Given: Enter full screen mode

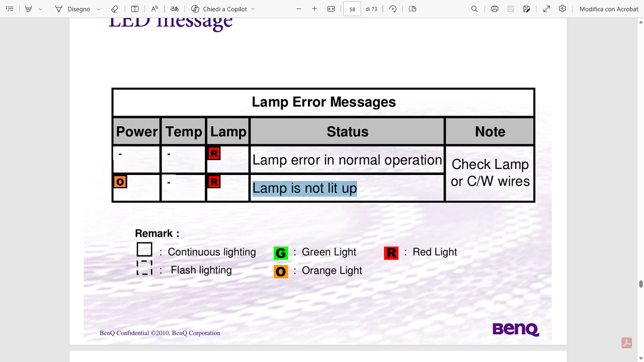Looking at the screenshot, I should 546,9.
